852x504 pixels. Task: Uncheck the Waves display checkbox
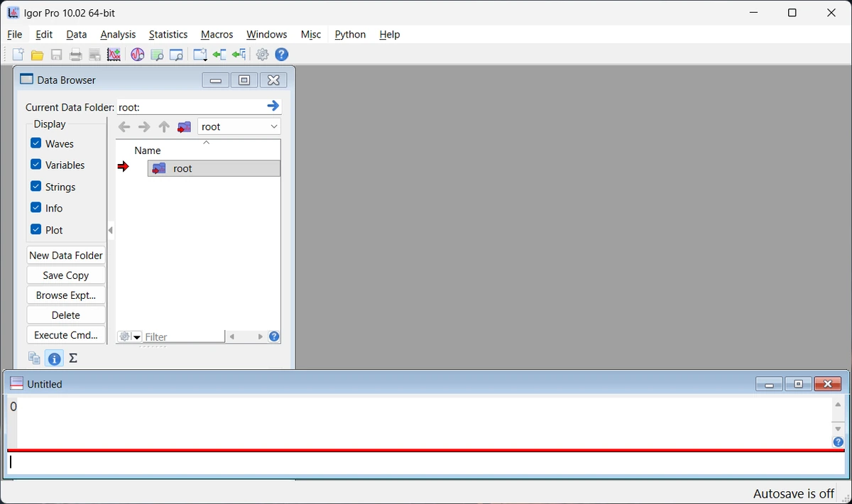[36, 143]
